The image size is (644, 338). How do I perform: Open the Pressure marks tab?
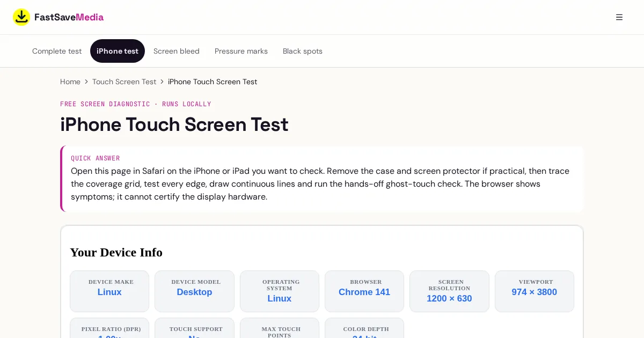click(x=241, y=51)
